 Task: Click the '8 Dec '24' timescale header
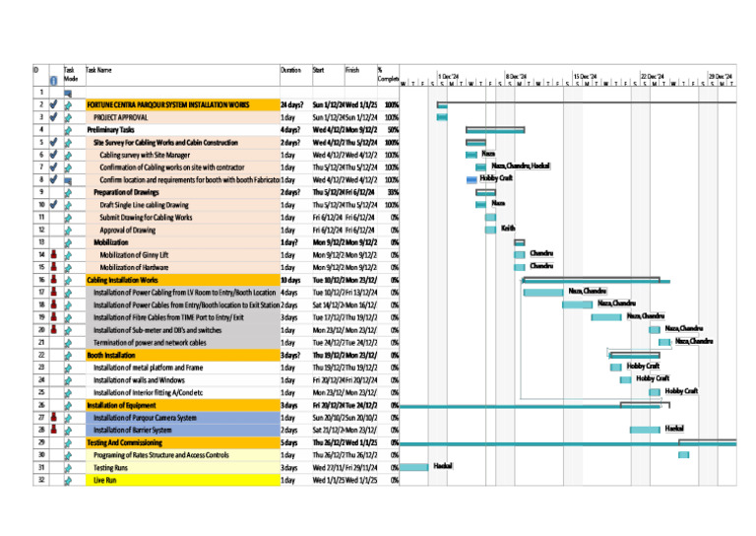tap(516, 76)
